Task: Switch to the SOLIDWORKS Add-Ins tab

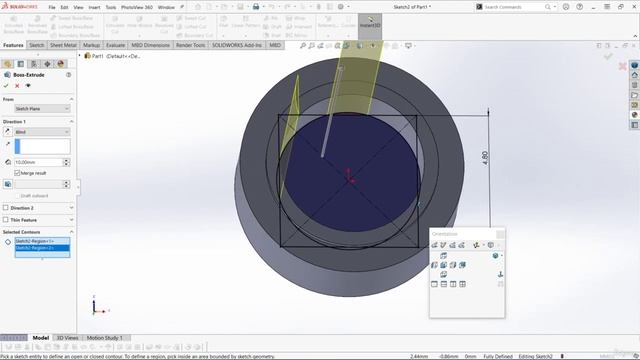Action: tap(237, 45)
